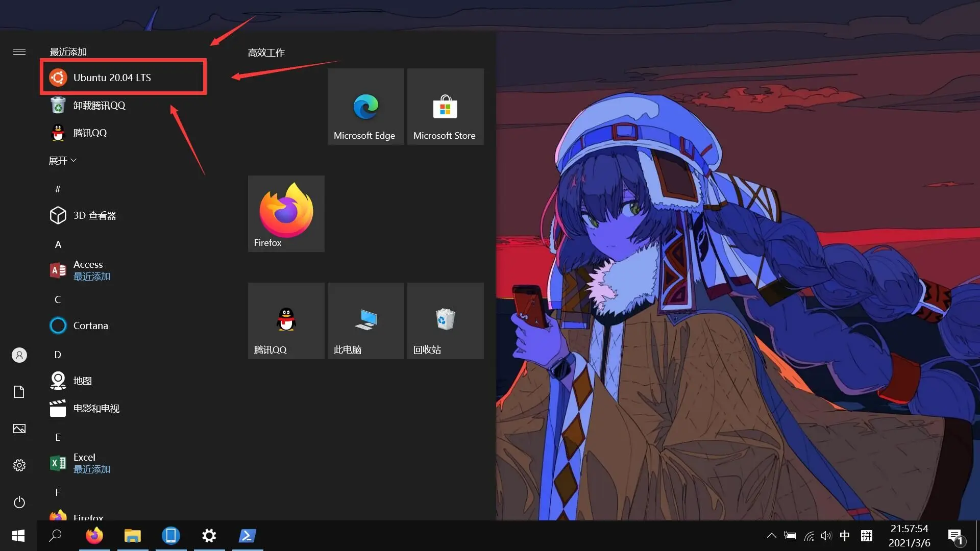Click the 拼 IME mode indicator

click(867, 536)
